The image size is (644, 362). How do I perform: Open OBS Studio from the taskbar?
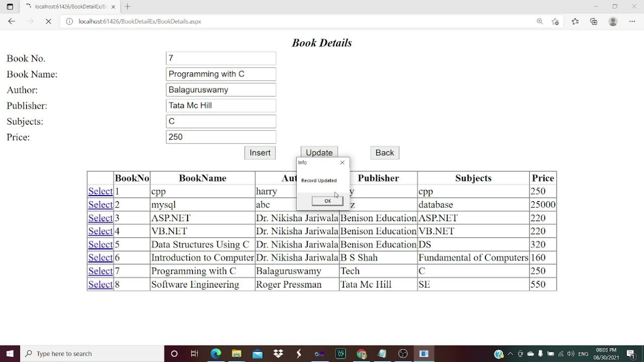point(403,353)
